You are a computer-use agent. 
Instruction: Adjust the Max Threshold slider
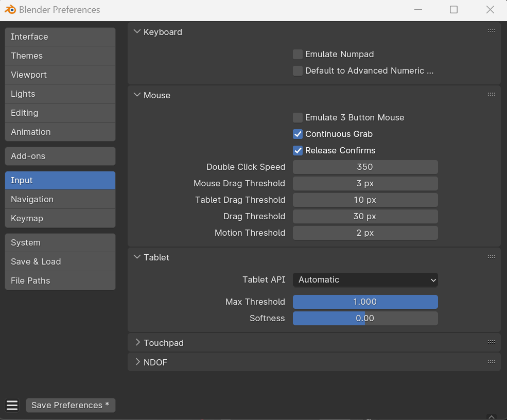[365, 302]
